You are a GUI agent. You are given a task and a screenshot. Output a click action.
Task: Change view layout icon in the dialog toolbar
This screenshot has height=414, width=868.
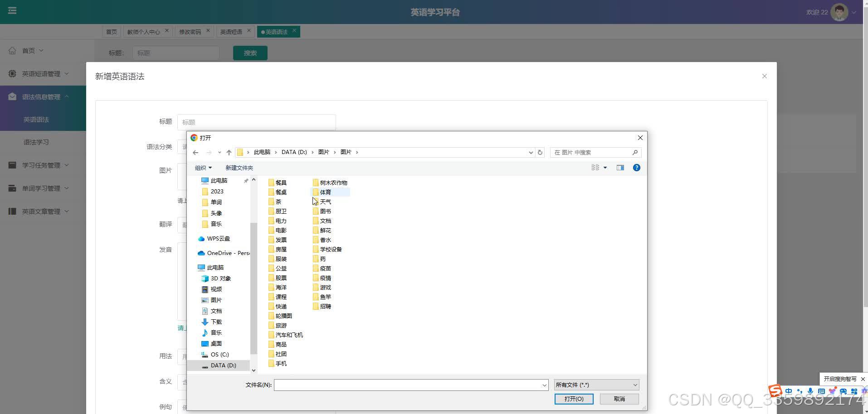pos(595,168)
